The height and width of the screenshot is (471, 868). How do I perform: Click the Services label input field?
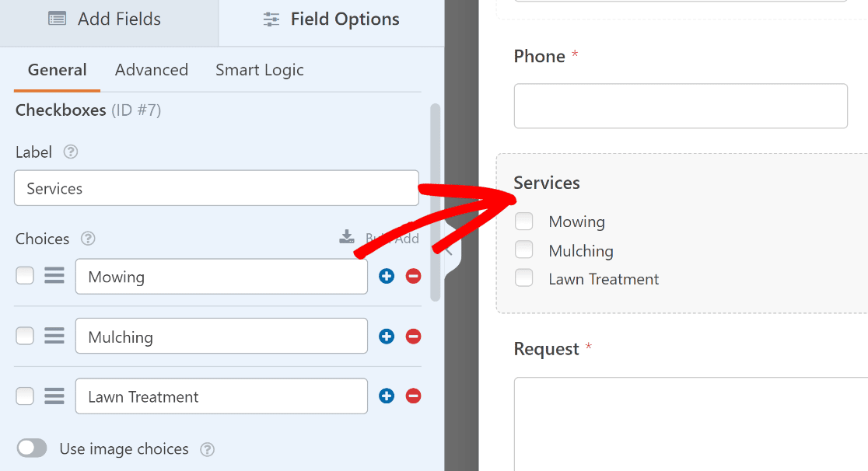[x=216, y=188]
